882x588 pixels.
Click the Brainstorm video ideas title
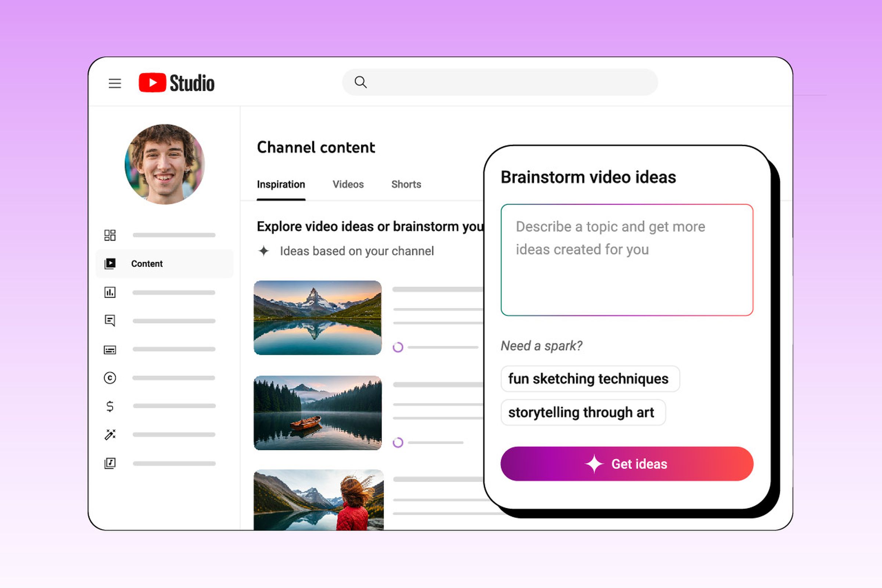[588, 177]
